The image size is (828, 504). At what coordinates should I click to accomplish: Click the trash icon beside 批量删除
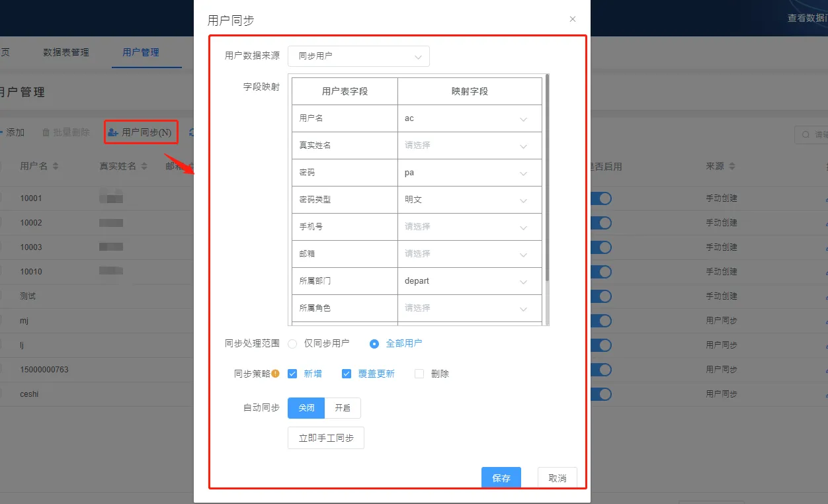tap(46, 132)
